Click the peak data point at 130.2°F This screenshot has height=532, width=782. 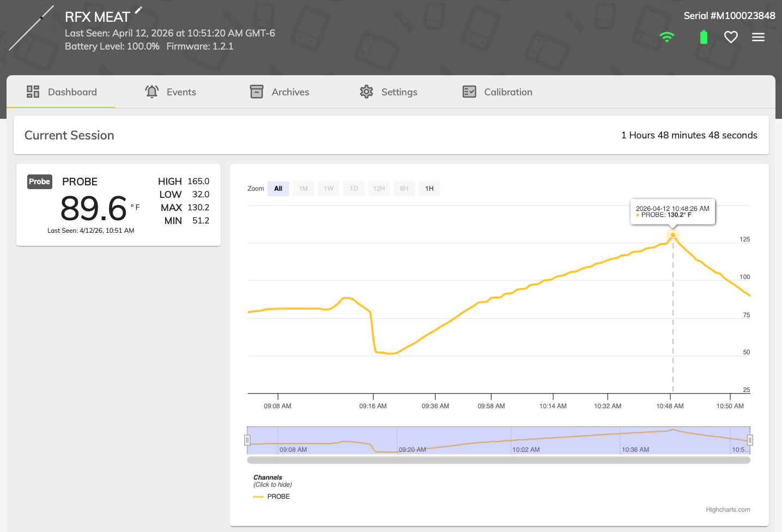[x=673, y=235]
